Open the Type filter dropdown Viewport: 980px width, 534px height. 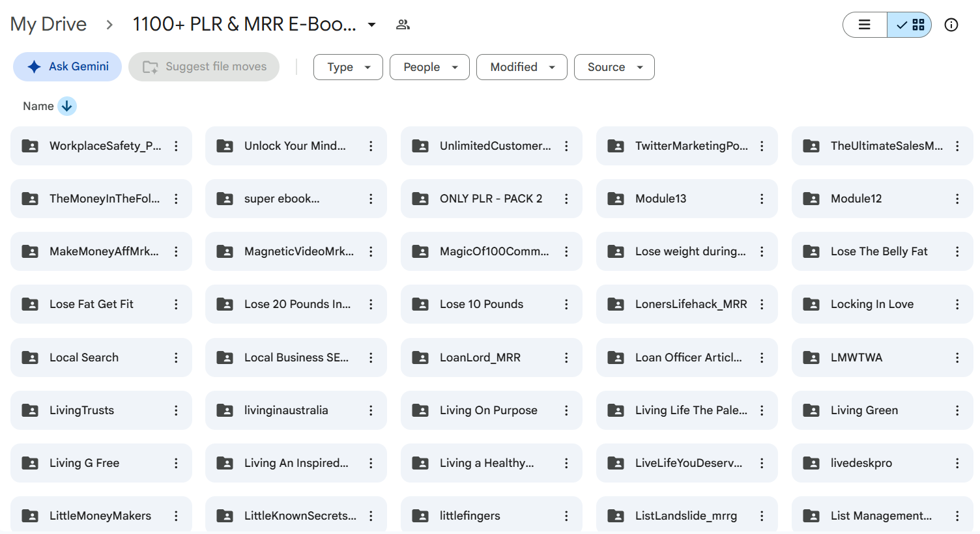click(348, 67)
